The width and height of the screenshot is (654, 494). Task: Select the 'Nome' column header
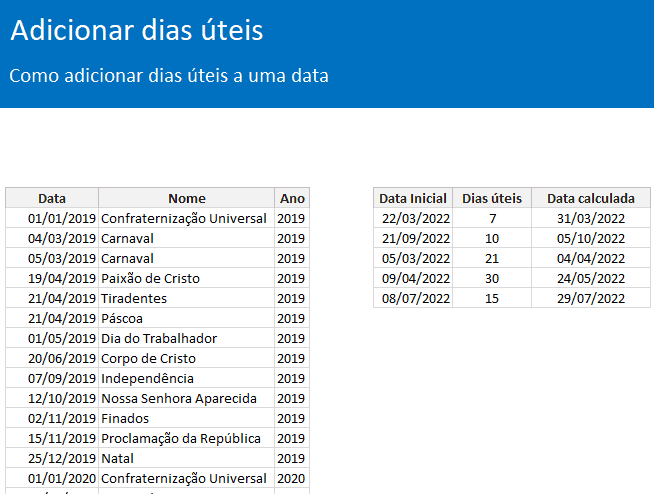pyautogui.click(x=186, y=198)
